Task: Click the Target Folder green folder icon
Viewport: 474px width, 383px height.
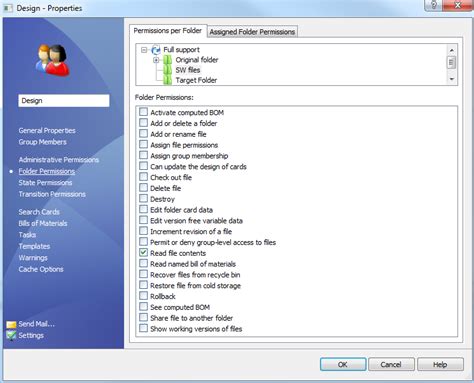Action: pyautogui.click(x=167, y=80)
